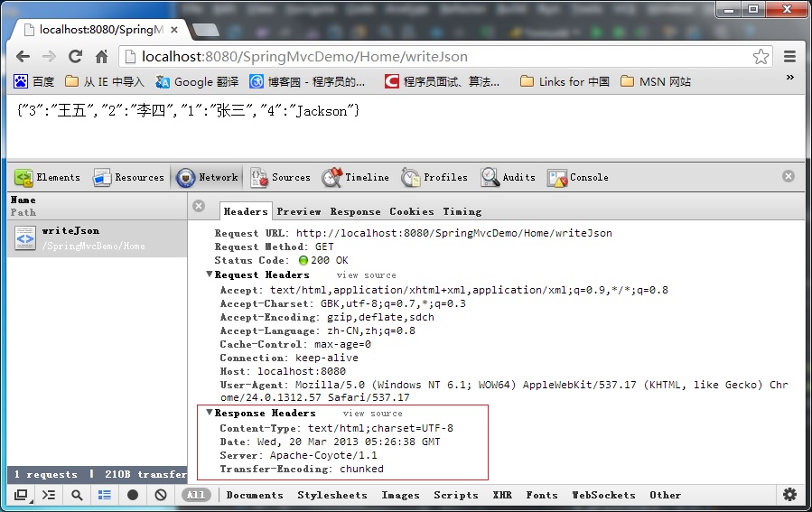Open the 百度 bookmark

click(33, 82)
